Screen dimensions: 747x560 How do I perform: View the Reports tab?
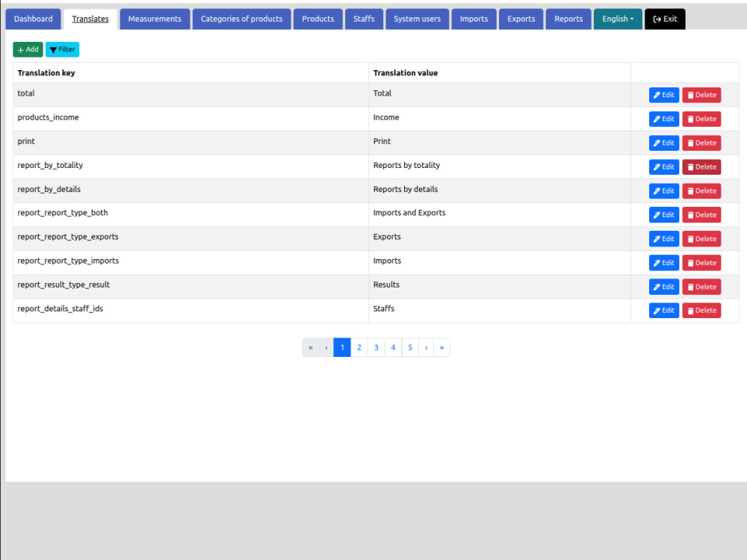coord(568,19)
